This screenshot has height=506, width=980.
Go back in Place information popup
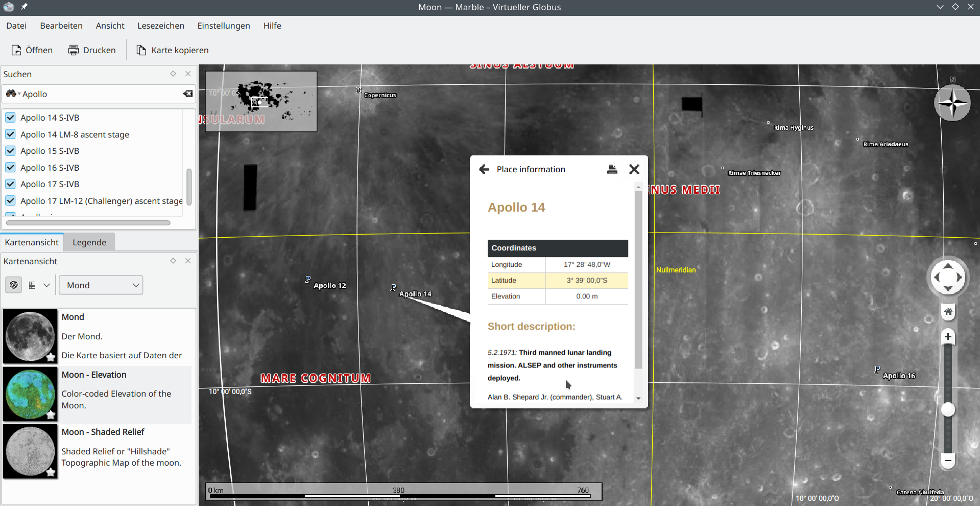484,169
